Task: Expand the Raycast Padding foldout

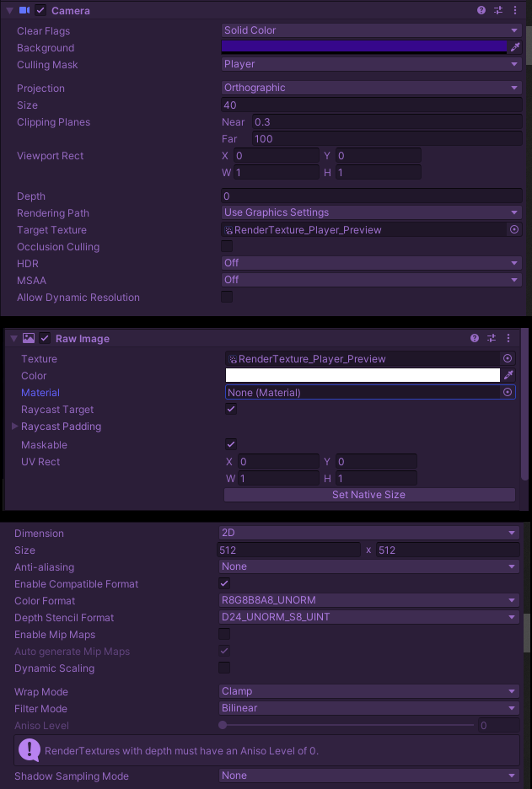Action: (14, 427)
